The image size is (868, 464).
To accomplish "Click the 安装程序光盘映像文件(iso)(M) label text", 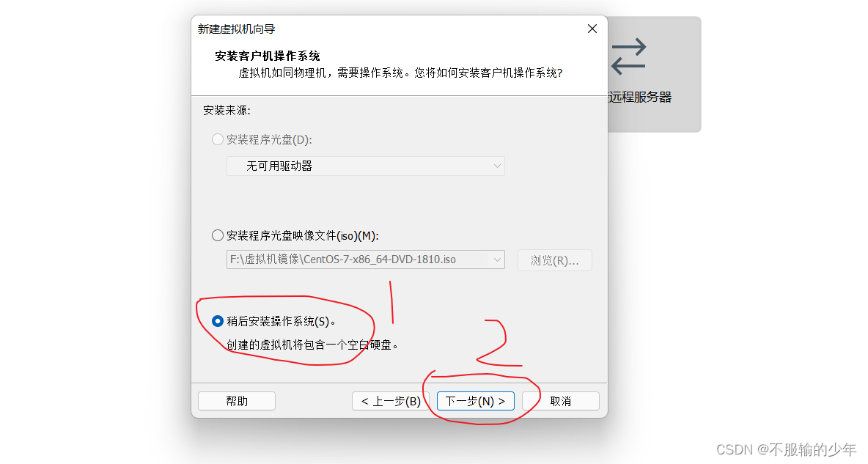I will [x=302, y=236].
